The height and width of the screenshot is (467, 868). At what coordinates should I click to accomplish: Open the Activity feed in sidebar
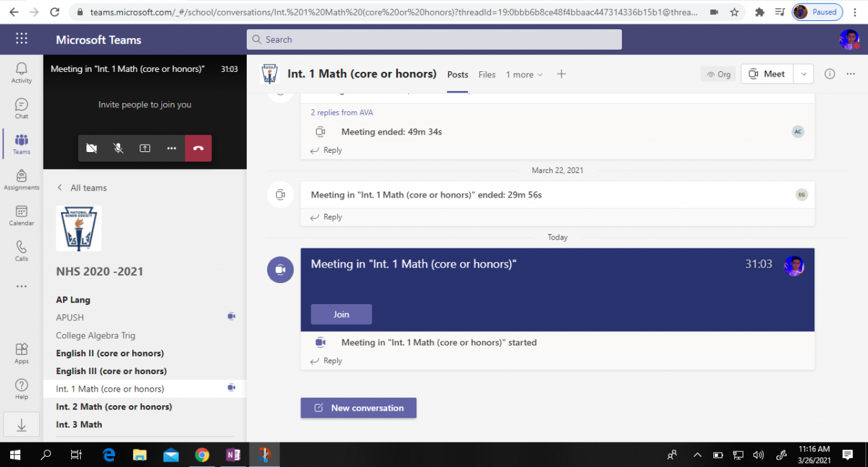click(22, 73)
